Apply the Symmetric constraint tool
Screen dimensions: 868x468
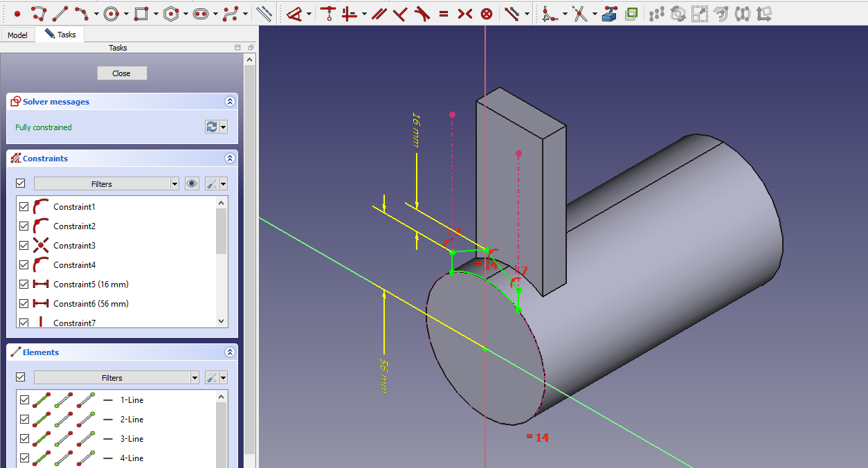click(465, 13)
